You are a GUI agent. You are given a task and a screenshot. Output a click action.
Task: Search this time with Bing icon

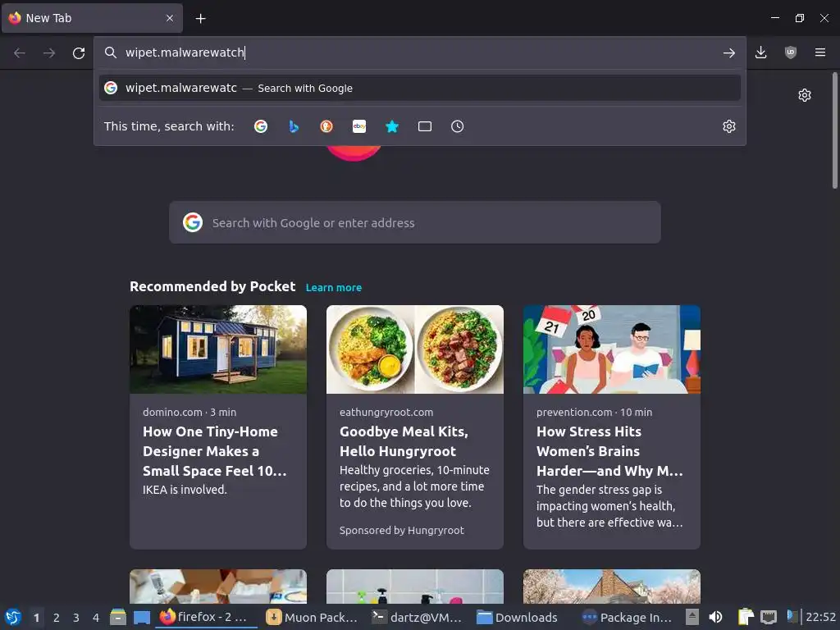point(294,126)
